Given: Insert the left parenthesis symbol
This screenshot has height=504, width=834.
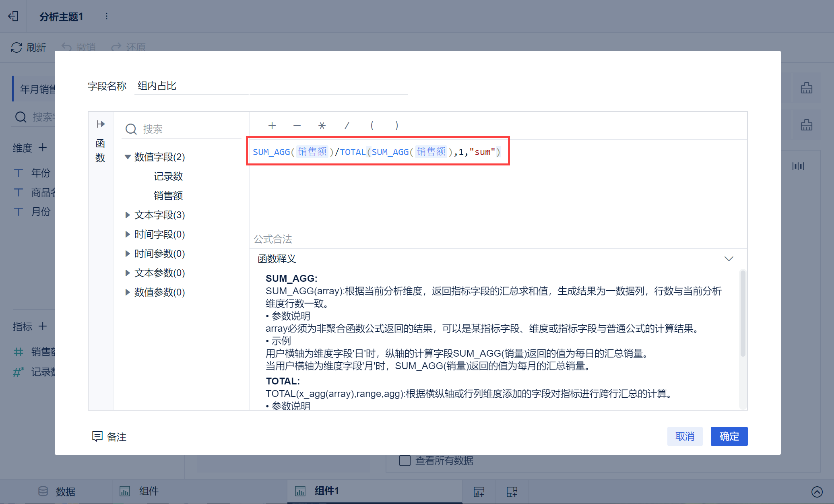Looking at the screenshot, I should (x=372, y=126).
